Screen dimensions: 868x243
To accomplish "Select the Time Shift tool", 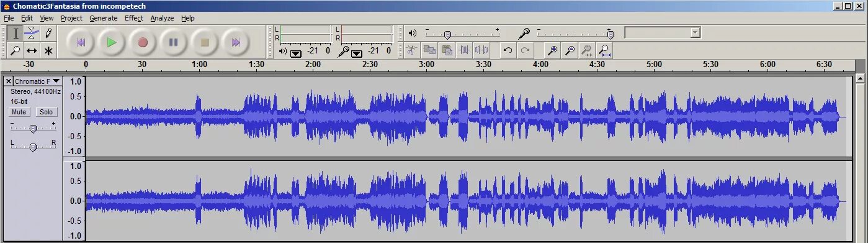I will click(x=32, y=50).
